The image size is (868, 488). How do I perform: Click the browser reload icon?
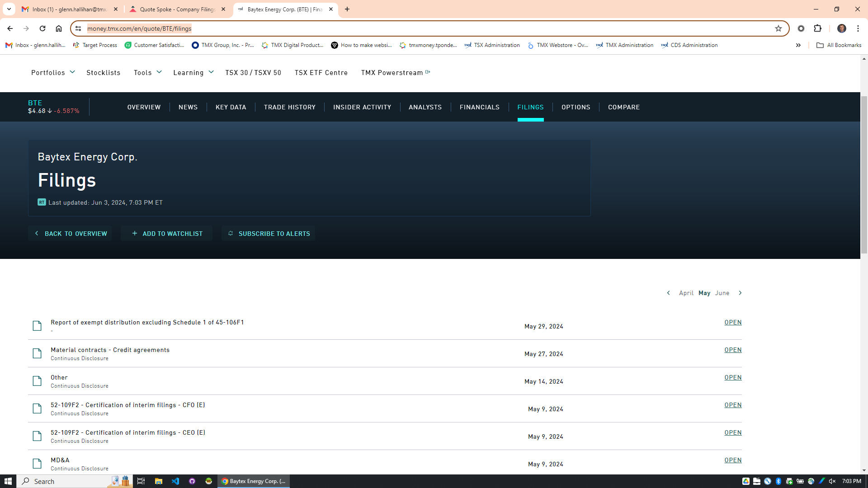(42, 28)
